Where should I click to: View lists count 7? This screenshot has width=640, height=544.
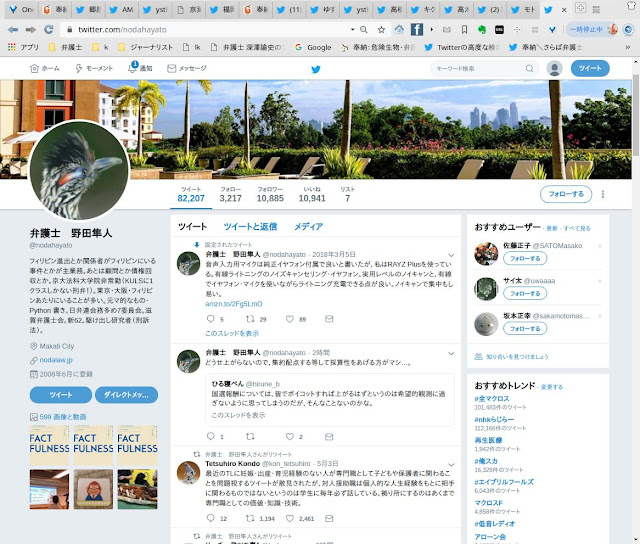tap(347, 195)
